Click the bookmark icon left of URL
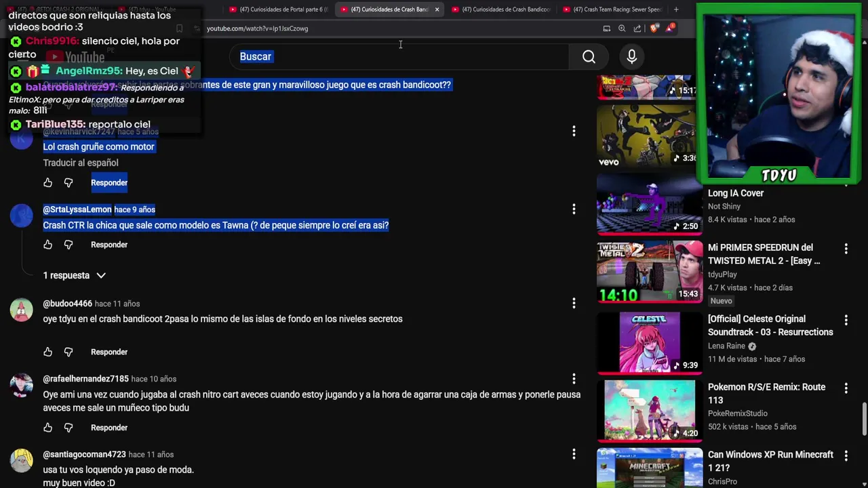Screen dimensions: 868x488 [179, 28]
